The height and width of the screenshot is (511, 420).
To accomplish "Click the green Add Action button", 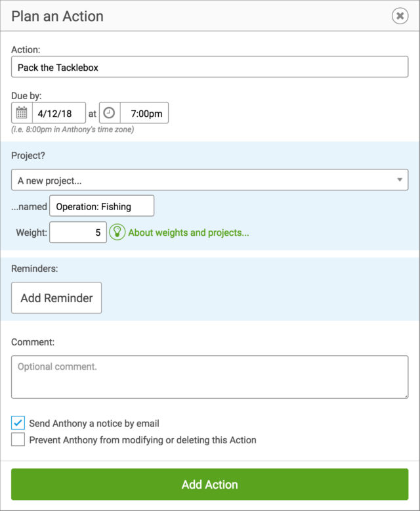I will click(210, 484).
